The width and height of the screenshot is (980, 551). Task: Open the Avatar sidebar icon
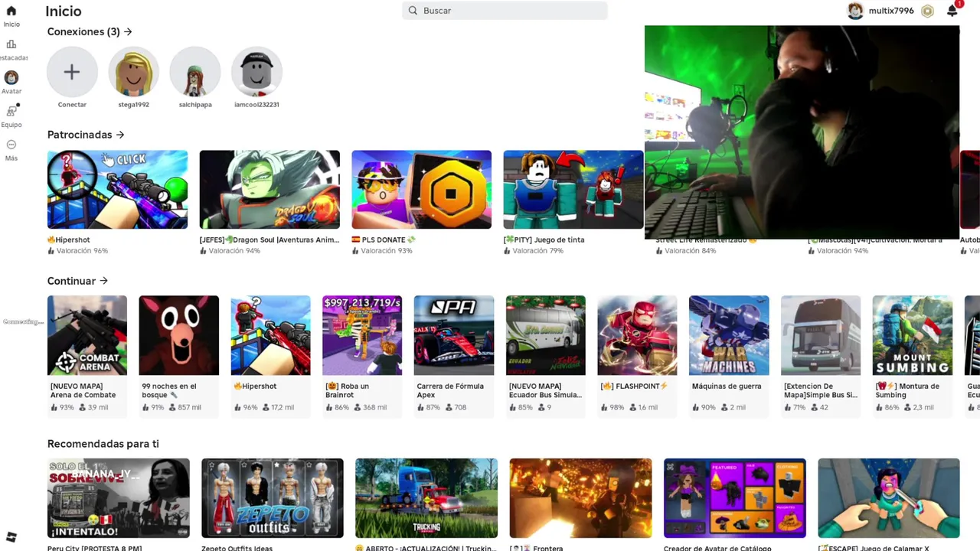(x=11, y=77)
